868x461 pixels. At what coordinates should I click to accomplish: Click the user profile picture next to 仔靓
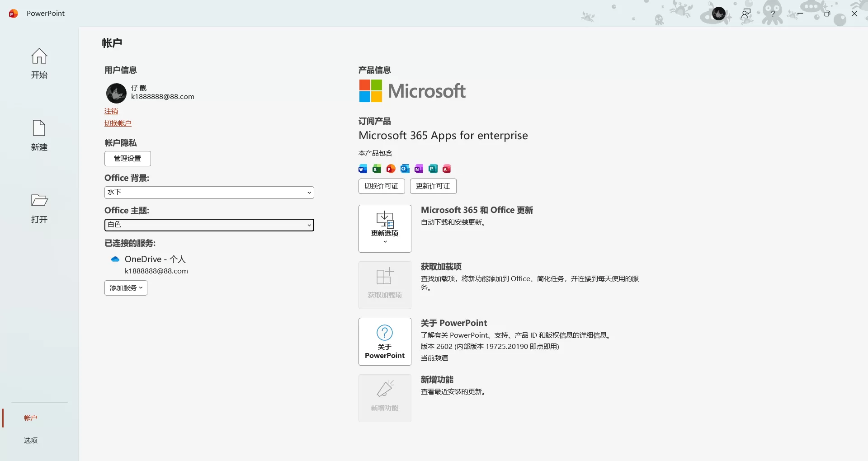[x=116, y=93]
